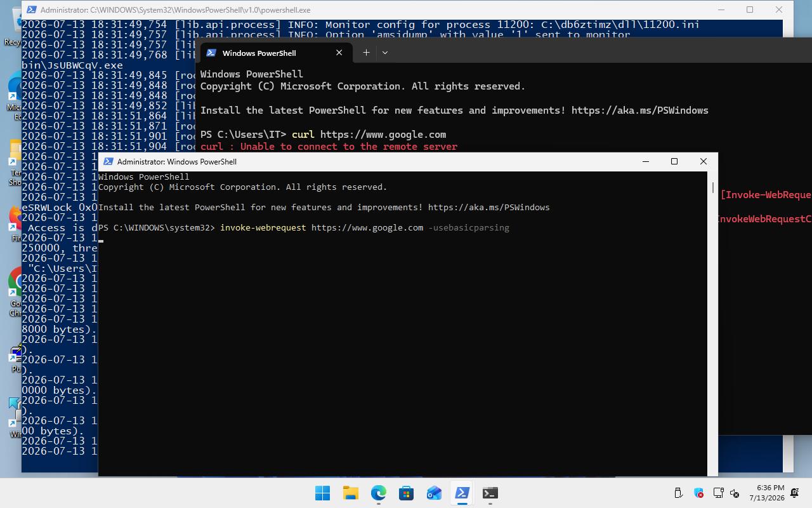Close the Windows PowerShell tab in Terminal

point(339,53)
